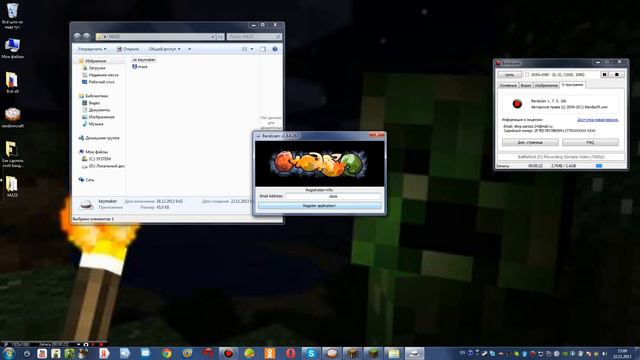Open YouTube from the taskbar
The width and height of the screenshot is (640, 360).
42,353
